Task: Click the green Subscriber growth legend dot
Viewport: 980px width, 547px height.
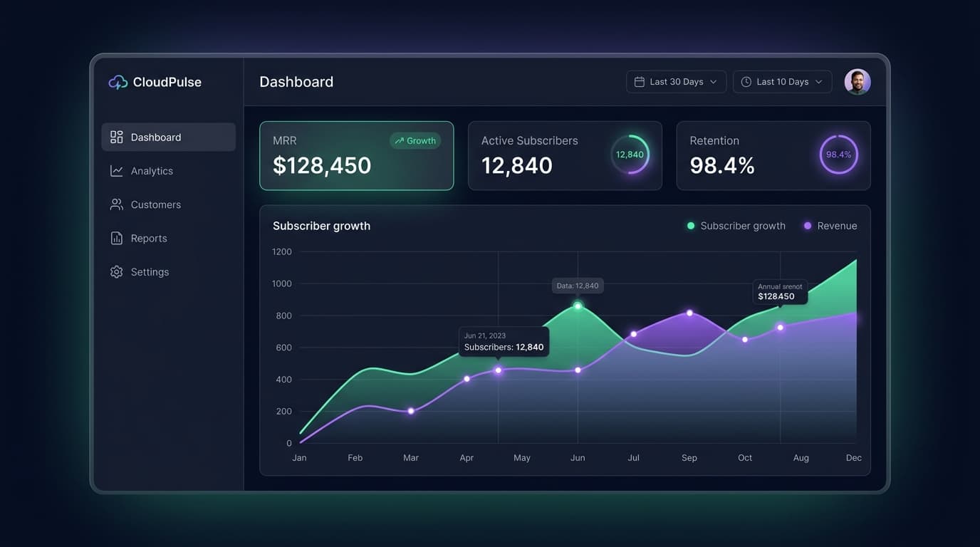Action: click(690, 226)
